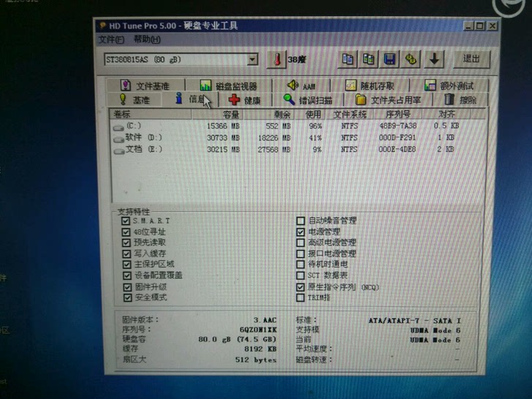Toggle the TRIM checkbox
Screen dimensions: 532x399
[300, 298]
